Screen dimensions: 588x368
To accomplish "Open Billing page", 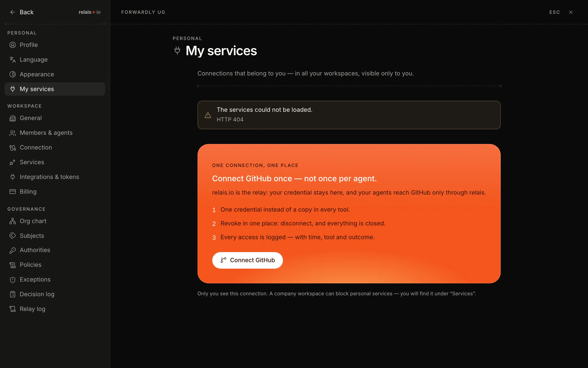I will click(x=55, y=192).
